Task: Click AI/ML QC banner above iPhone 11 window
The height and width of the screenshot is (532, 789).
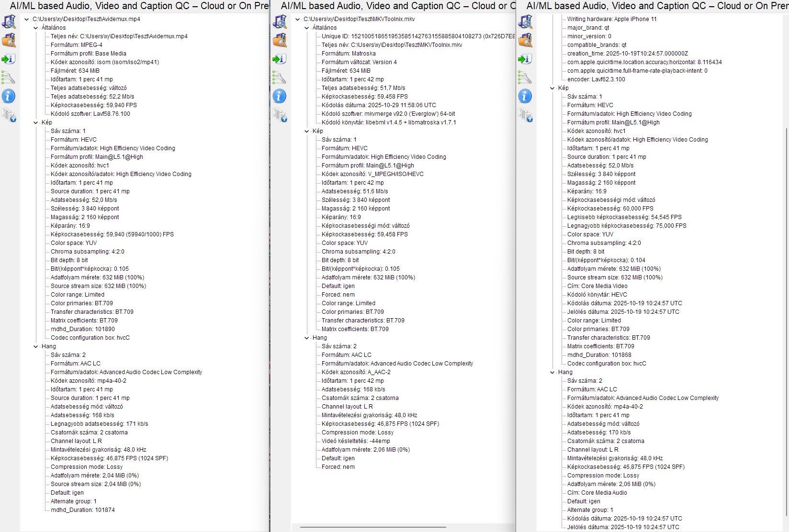Action: point(657,6)
